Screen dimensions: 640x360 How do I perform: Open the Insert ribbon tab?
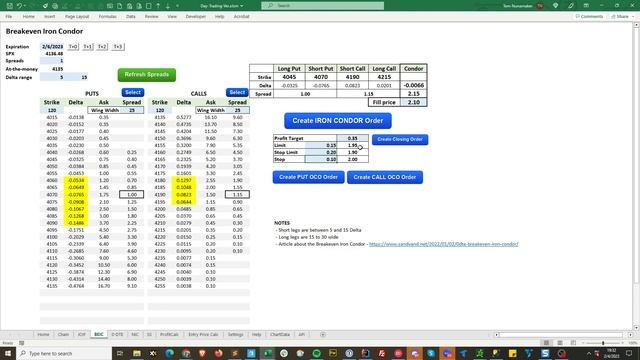tap(49, 16)
